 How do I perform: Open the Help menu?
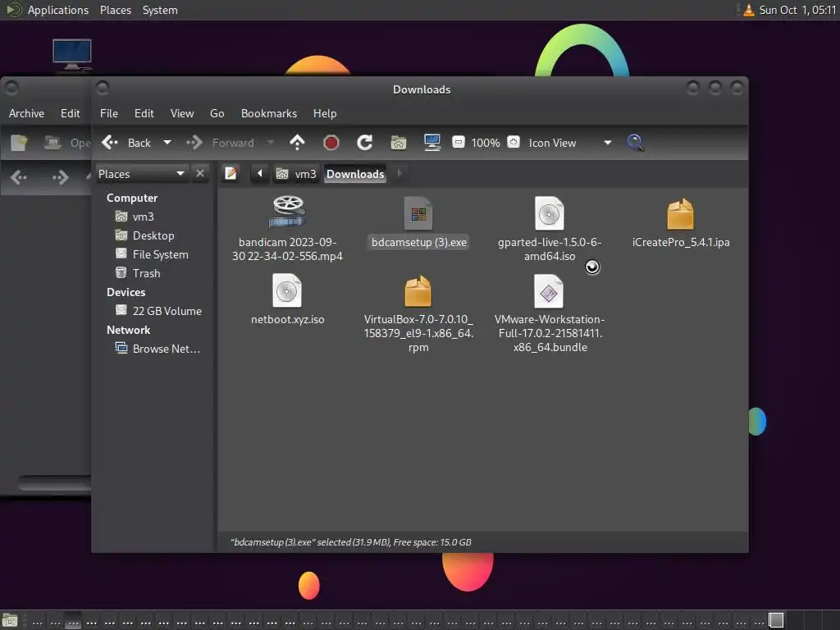point(325,113)
